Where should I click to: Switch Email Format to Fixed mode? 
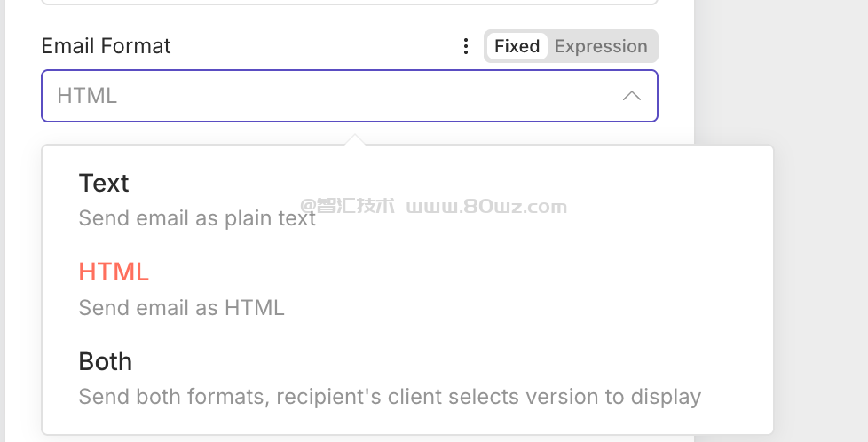[517, 46]
